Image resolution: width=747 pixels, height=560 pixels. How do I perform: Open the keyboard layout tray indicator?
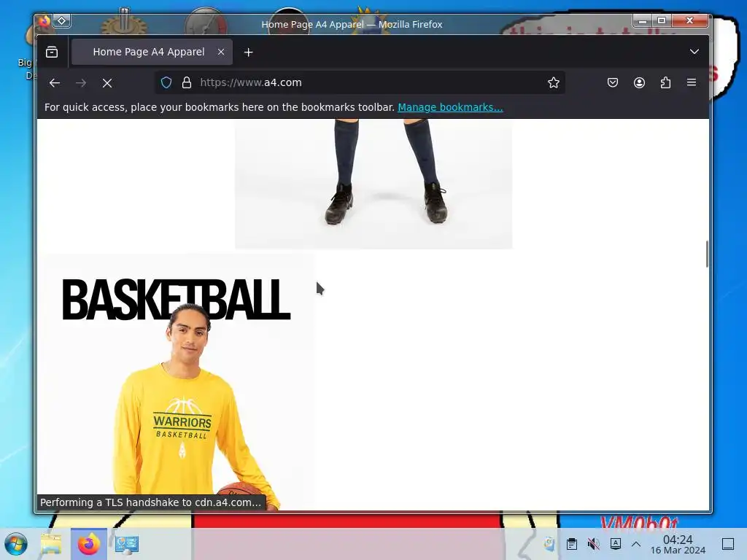(616, 543)
